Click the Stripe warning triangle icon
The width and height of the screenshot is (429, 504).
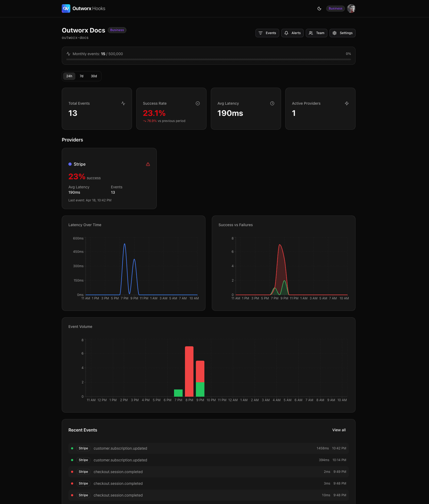tap(148, 164)
